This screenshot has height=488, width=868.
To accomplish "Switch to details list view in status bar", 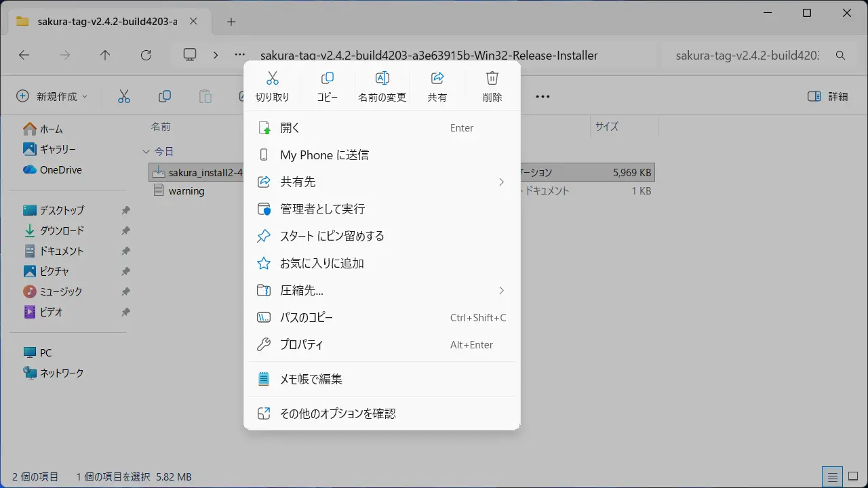I will coord(832,476).
